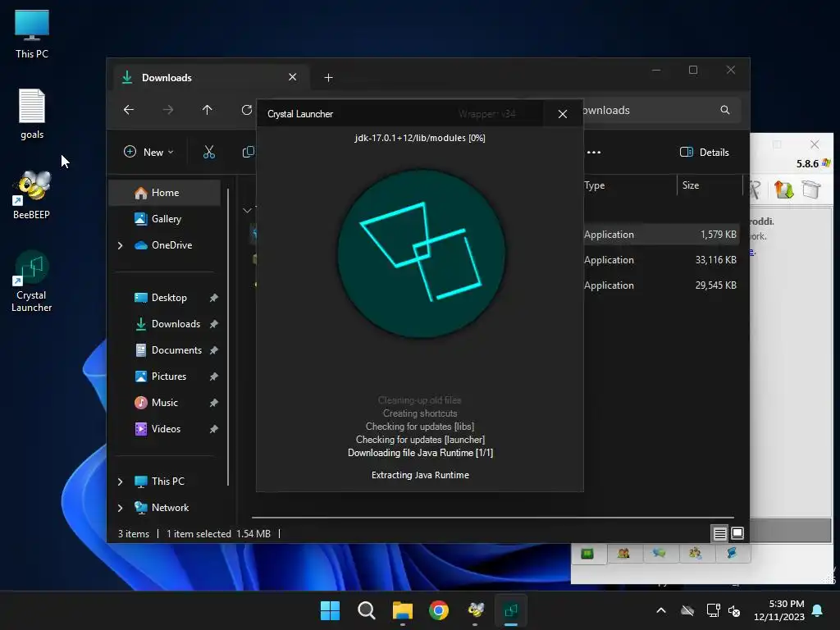
Task: Click the green icon in BeeBEEP bottom bar
Action: 587,554
